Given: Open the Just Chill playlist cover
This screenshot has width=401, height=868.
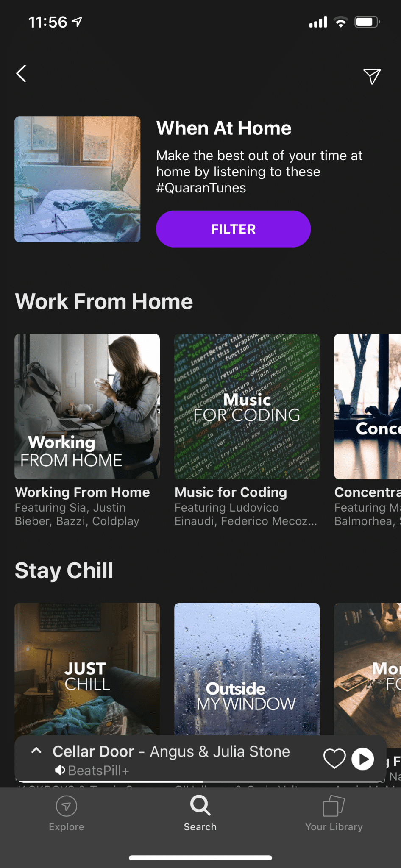Looking at the screenshot, I should tap(87, 669).
